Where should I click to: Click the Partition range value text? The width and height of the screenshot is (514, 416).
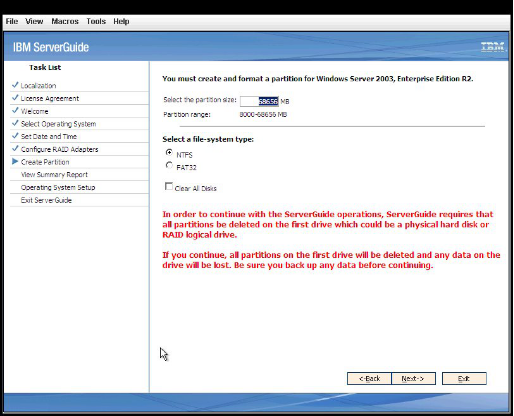[x=263, y=115]
